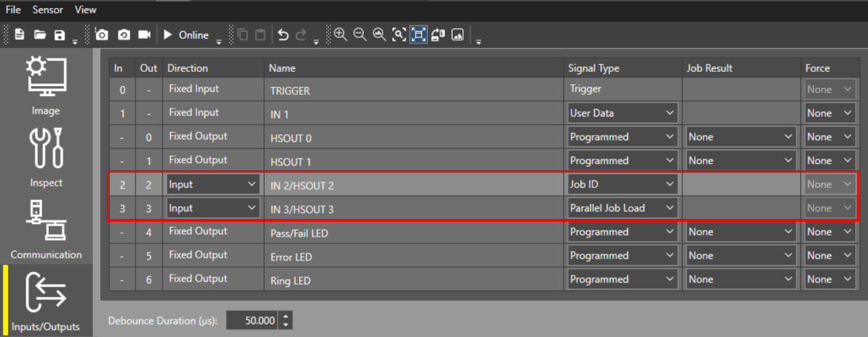
Task: Zoom out of the image
Action: (x=360, y=35)
